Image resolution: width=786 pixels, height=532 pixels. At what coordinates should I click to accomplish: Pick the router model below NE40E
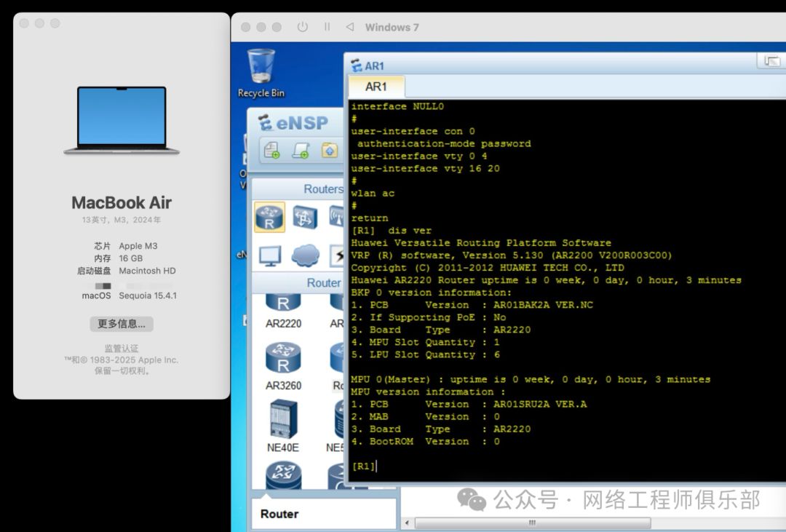point(283,475)
